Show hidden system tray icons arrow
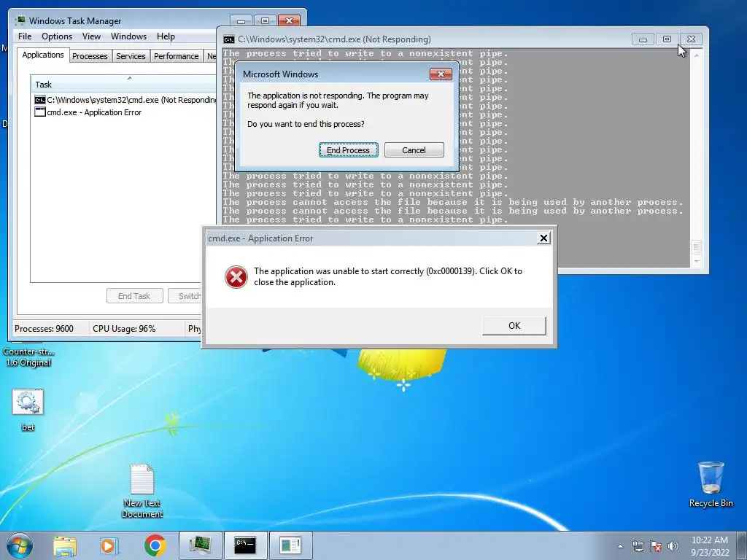The height and width of the screenshot is (560, 747). pyautogui.click(x=620, y=546)
